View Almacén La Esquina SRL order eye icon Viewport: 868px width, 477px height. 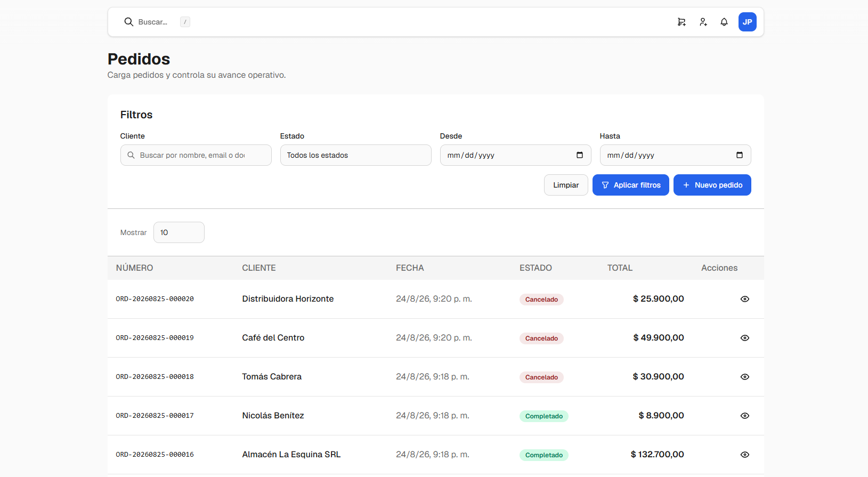pos(745,455)
